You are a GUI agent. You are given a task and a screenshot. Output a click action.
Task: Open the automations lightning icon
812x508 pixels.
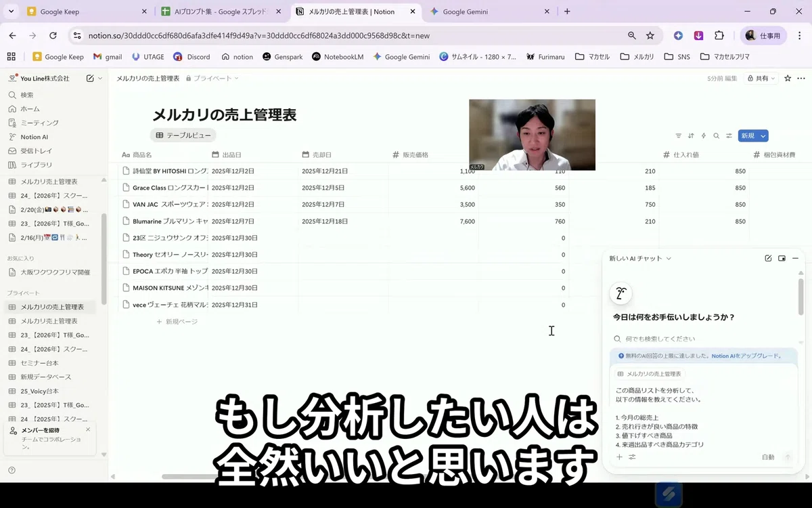coord(704,135)
